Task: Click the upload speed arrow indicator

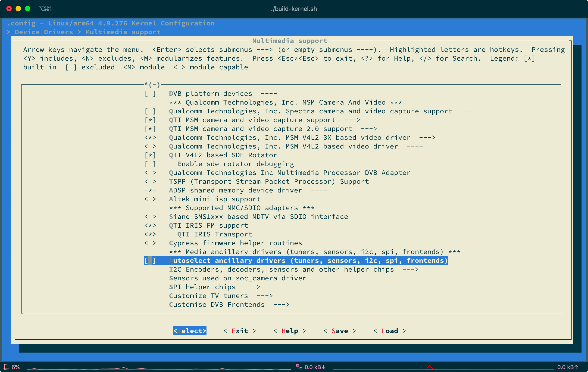Action: click(x=576, y=367)
